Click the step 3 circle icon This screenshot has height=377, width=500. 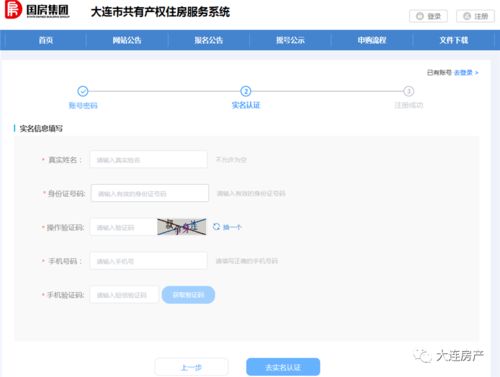pyautogui.click(x=409, y=91)
